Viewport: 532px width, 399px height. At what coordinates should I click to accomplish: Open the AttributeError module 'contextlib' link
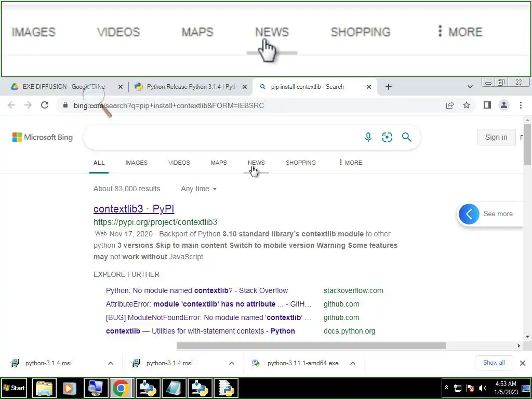coord(208,304)
